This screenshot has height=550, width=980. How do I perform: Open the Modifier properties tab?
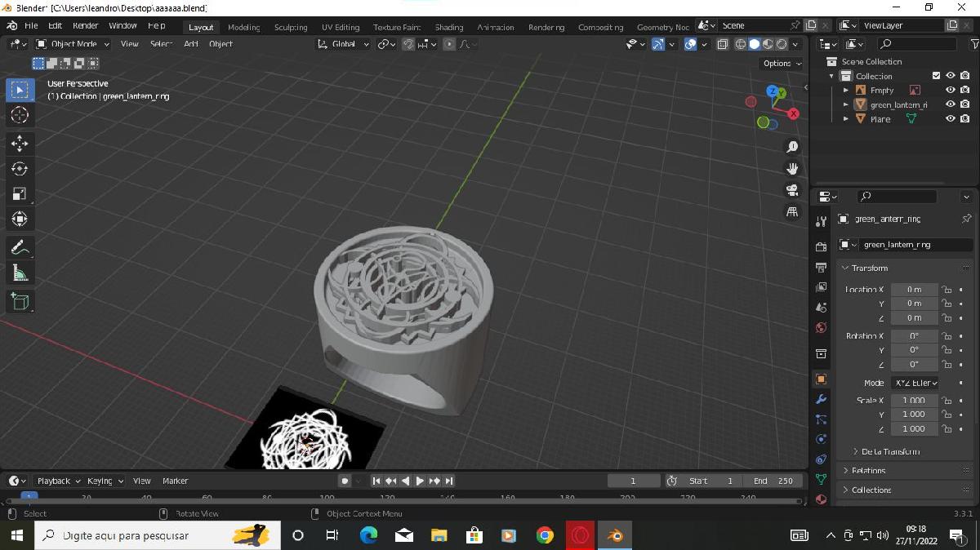pos(822,399)
